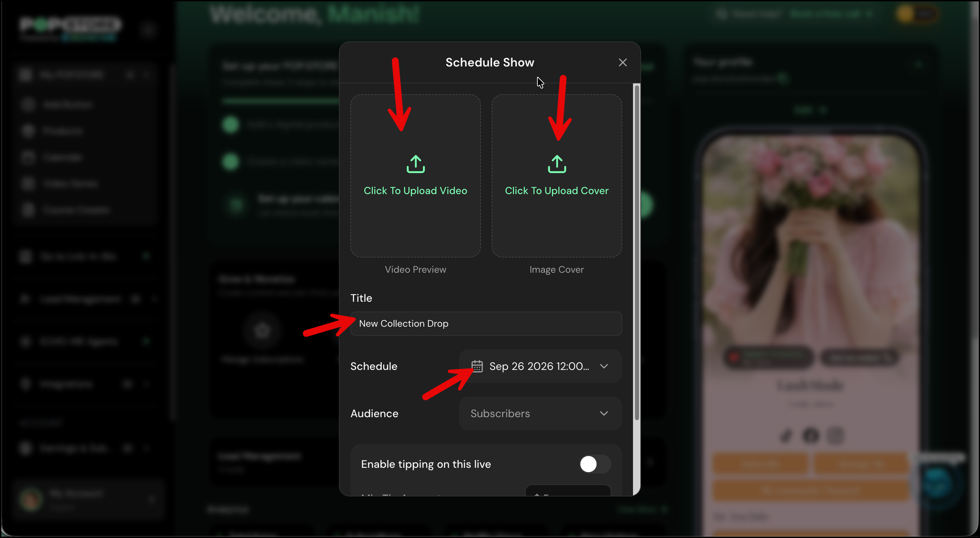Screen dimensions: 980x538
Task: Click the Video Preview dashed upload area
Action: (415, 176)
